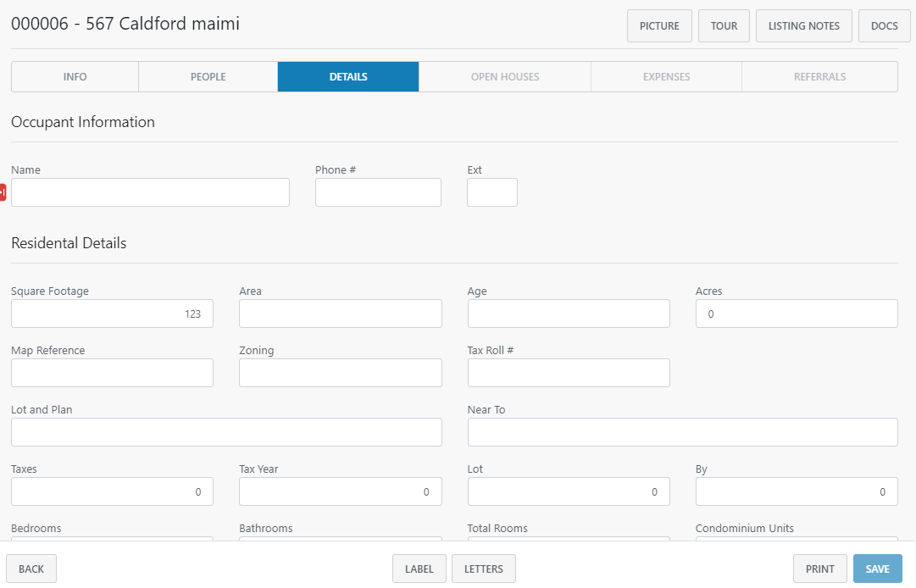
Task: Switch to the INFO tab
Action: [x=75, y=76]
